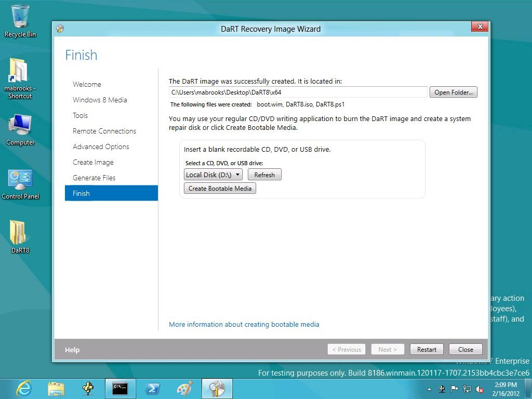This screenshot has height=399, width=532.
Task: Click the 'Insert a blank recordable CD, DVD, or USB drive.' text
Action: click(x=257, y=149)
